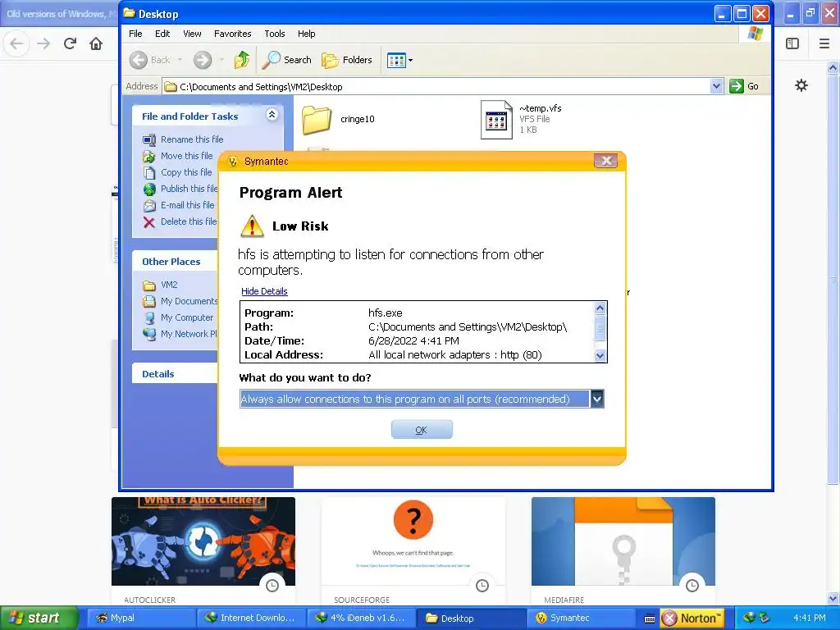The height and width of the screenshot is (630, 840).
Task: Click the Go button next to address
Action: pyautogui.click(x=745, y=85)
